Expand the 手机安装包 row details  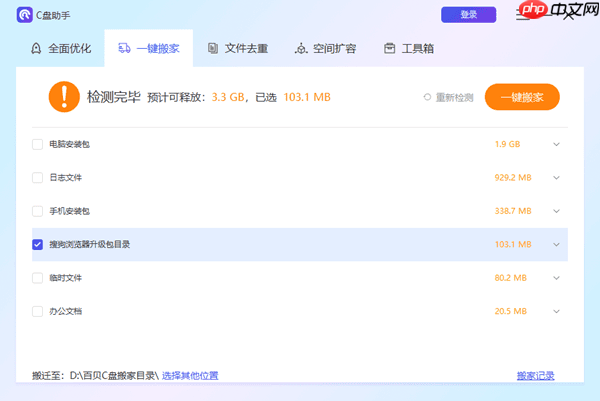[x=556, y=211]
